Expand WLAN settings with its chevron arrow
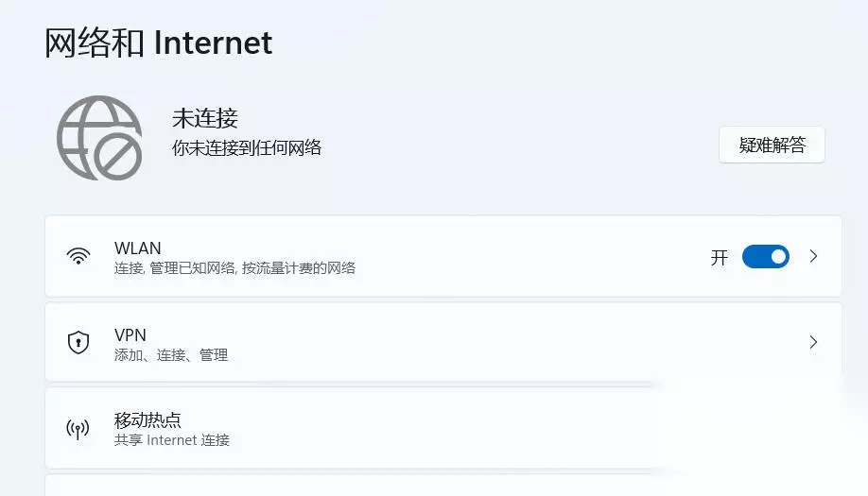 tap(813, 256)
